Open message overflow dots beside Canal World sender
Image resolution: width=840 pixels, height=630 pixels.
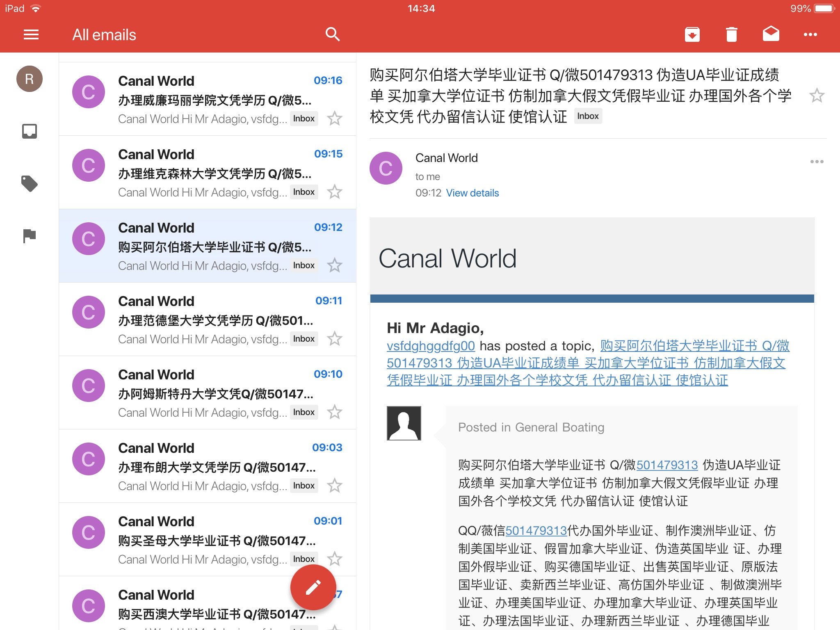[x=817, y=162]
